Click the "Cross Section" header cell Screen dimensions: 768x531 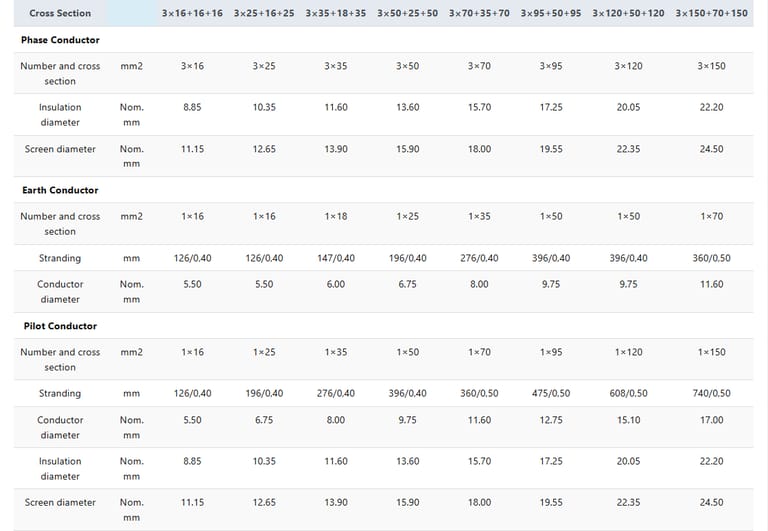(x=60, y=13)
